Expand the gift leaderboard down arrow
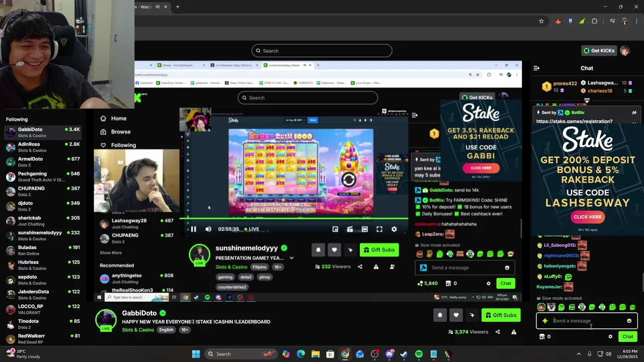The width and height of the screenshot is (644, 362). [587, 101]
